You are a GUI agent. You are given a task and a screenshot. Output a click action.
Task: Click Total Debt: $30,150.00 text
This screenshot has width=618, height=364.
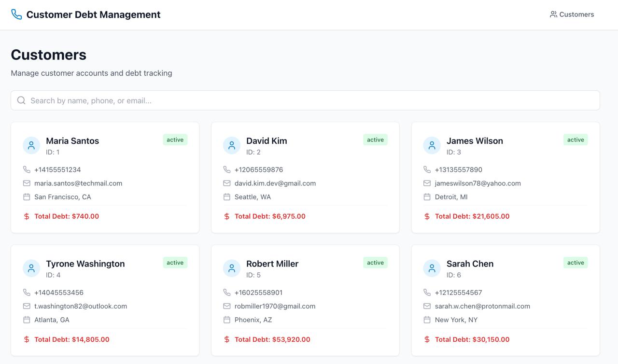pos(472,339)
